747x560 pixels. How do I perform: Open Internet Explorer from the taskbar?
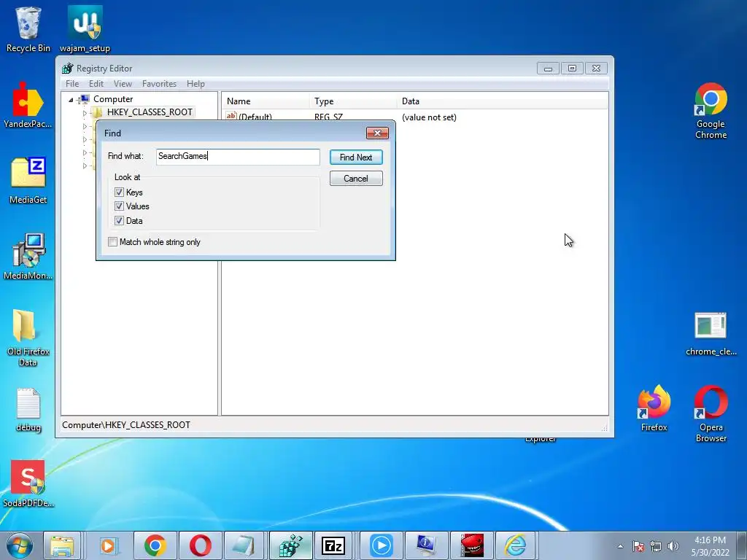516,545
